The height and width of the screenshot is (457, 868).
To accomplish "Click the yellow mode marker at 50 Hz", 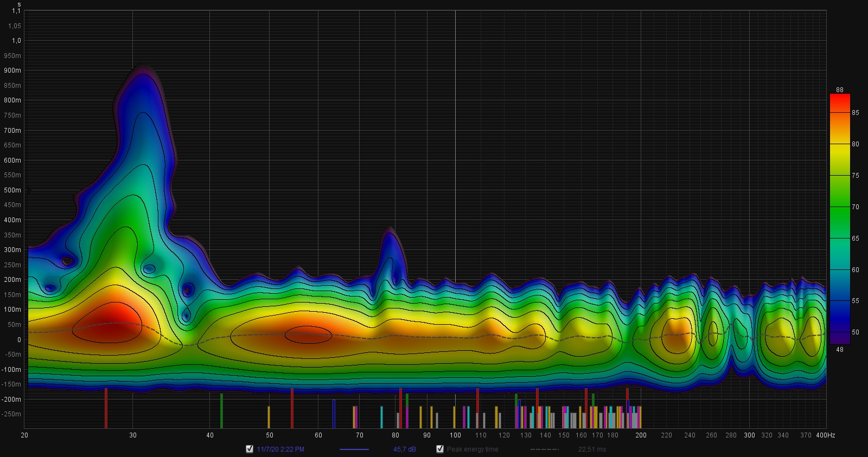I will click(269, 417).
